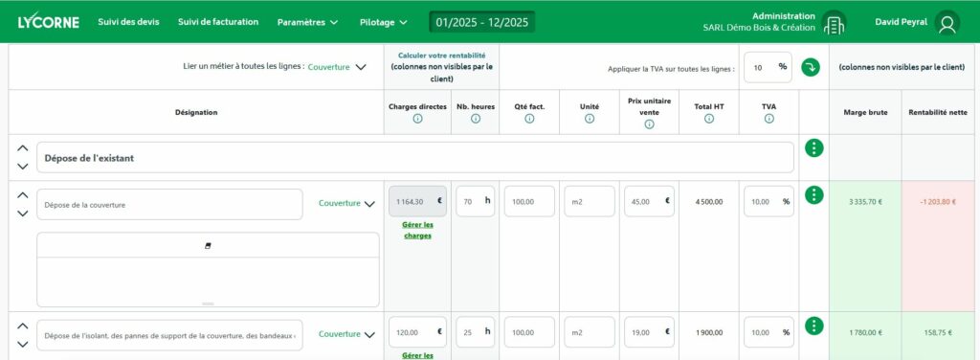Viewport: 980px width, 360px height.
Task: Click total HT value 4 500,00
Action: pyautogui.click(x=709, y=202)
